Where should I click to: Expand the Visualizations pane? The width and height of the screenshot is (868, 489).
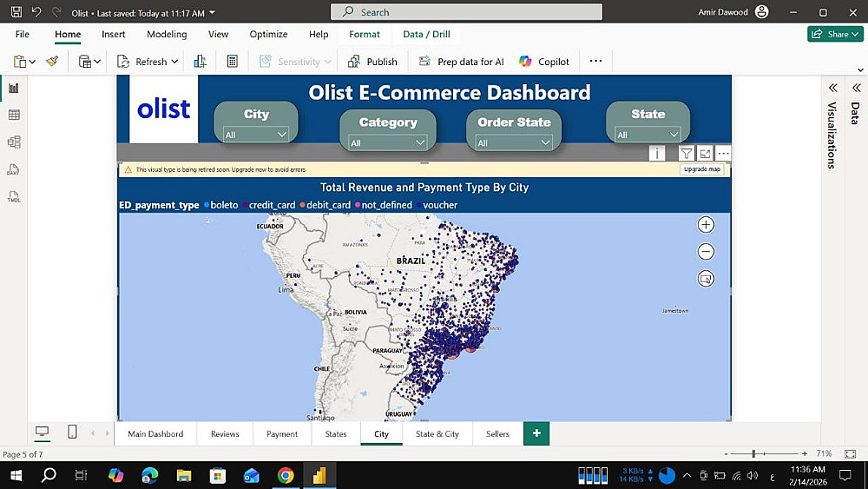pos(832,88)
